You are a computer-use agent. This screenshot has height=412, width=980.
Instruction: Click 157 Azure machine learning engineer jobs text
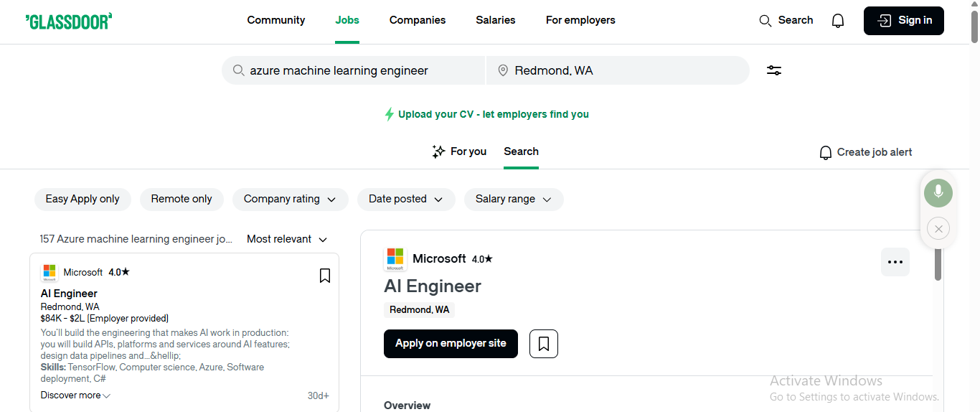tap(136, 239)
